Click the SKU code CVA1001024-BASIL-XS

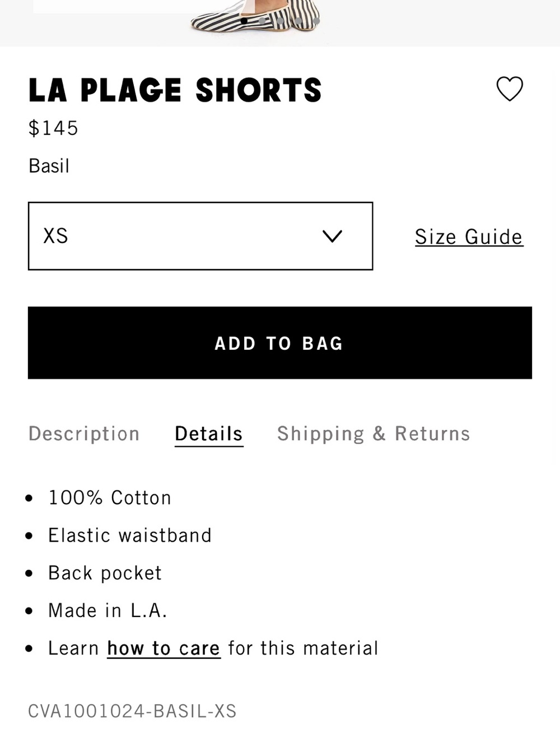132,711
